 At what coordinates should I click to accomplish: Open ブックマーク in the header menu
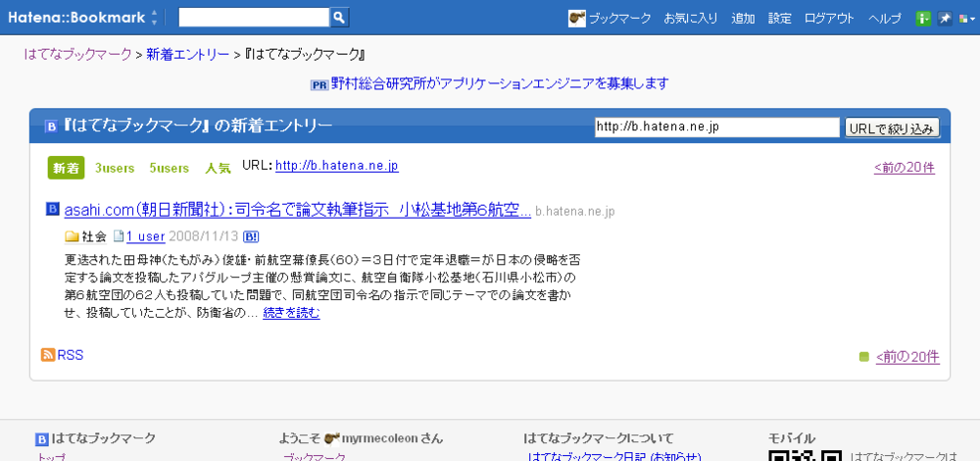tap(619, 18)
